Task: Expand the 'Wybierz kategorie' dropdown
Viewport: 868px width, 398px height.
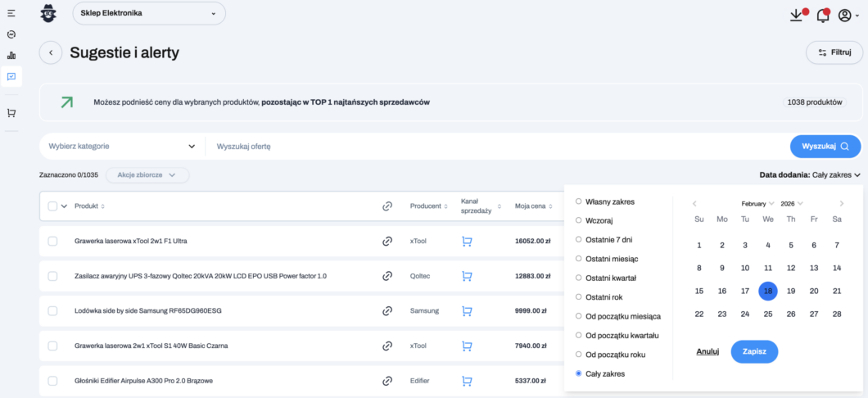Action: click(x=121, y=147)
